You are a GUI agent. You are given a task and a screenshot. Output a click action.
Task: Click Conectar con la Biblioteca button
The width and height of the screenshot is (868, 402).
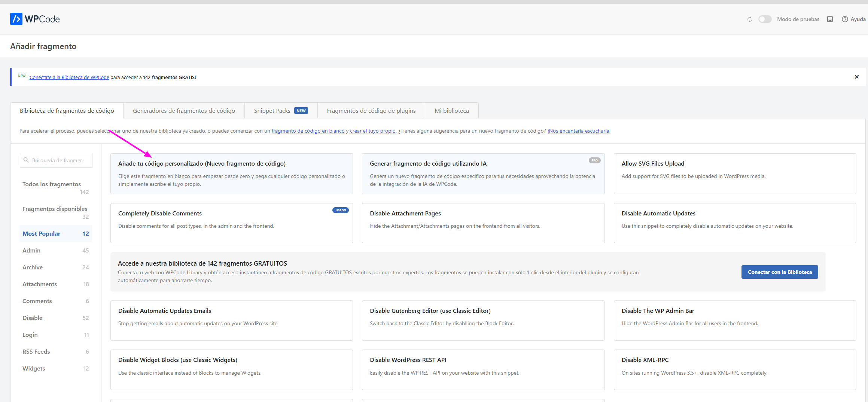pyautogui.click(x=780, y=272)
